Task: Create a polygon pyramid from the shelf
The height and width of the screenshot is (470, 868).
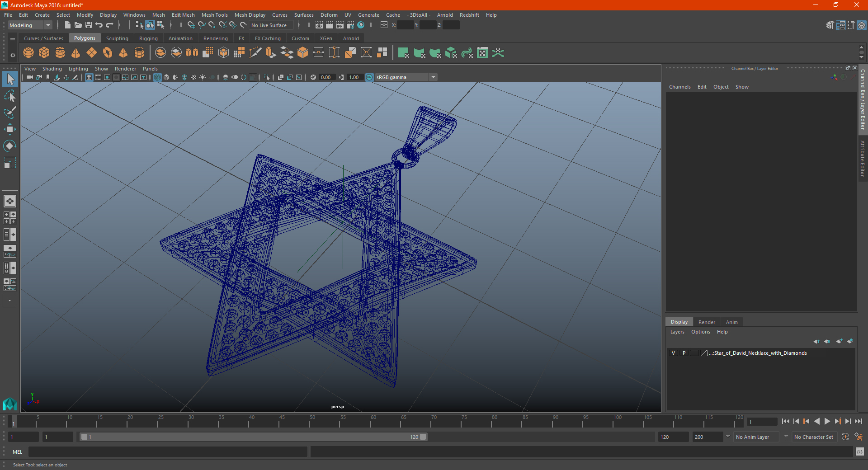Action: tap(123, 53)
